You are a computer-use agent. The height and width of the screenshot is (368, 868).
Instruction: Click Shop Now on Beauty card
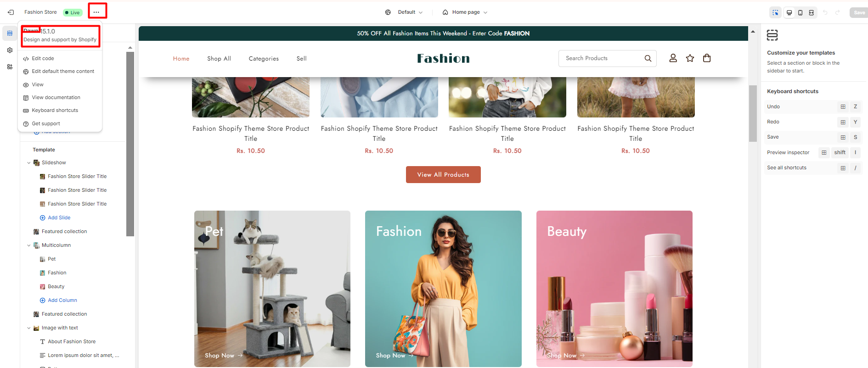pos(566,355)
